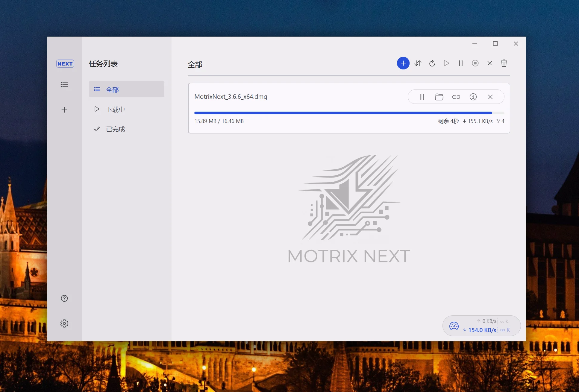The width and height of the screenshot is (579, 392).
Task: Remove the MotrixNext dmg task
Action: (x=490, y=97)
